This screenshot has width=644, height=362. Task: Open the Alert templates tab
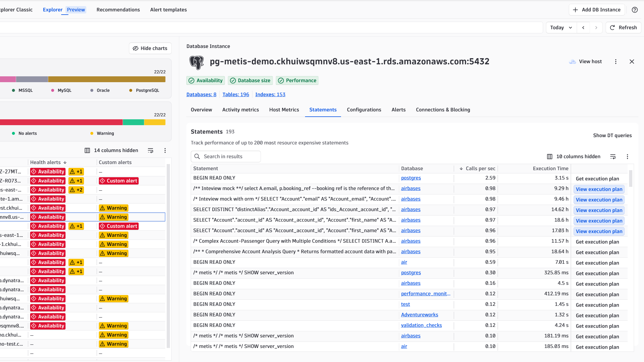(168, 10)
